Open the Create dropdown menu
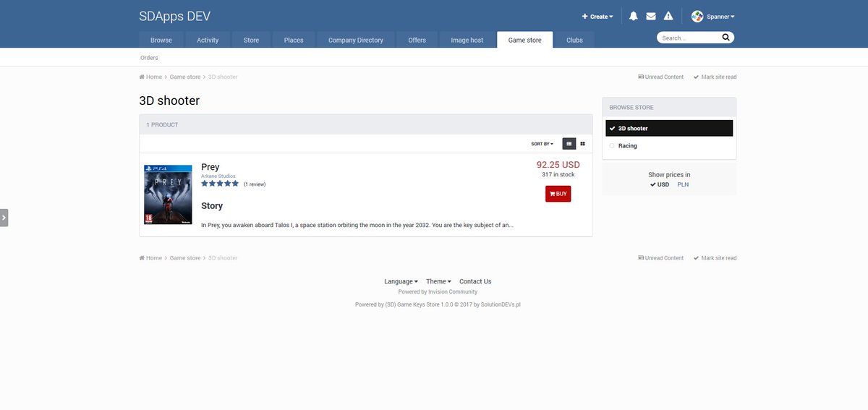 coord(597,16)
